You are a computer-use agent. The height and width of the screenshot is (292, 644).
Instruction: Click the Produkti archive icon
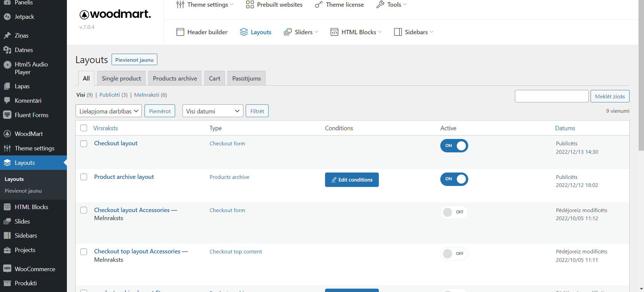point(7,283)
